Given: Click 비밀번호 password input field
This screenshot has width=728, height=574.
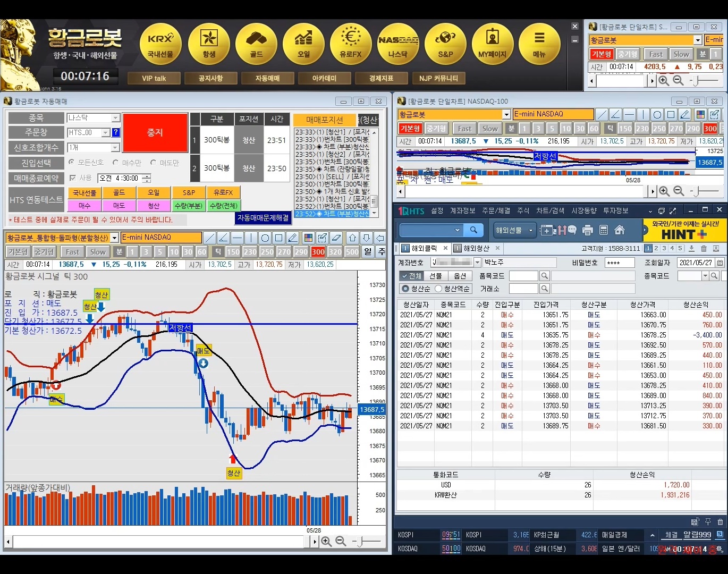Looking at the screenshot, I should tap(620, 263).
